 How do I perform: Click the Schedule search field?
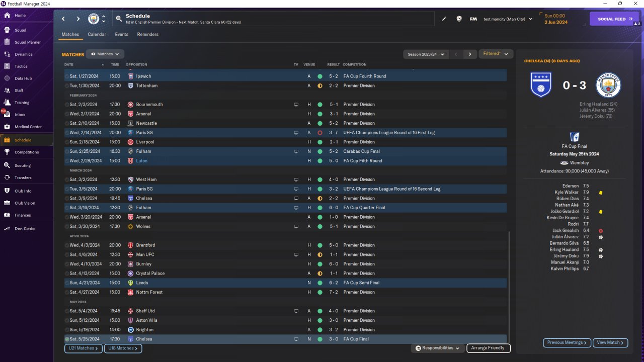(x=273, y=19)
